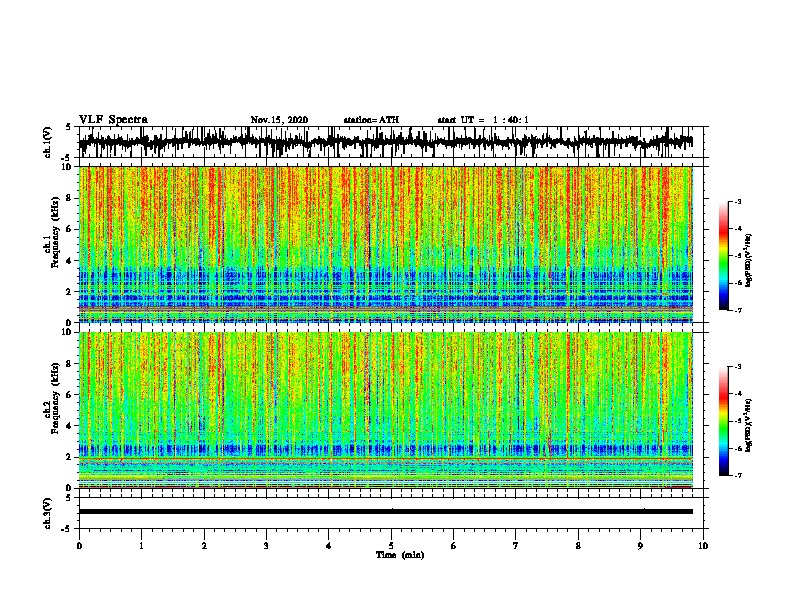The height and width of the screenshot is (612, 792).
Task: Click time axis tick label "5"
Action: (x=391, y=546)
